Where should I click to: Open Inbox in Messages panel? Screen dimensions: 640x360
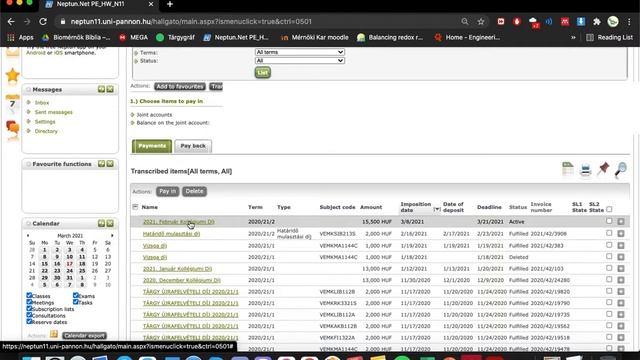click(42, 103)
